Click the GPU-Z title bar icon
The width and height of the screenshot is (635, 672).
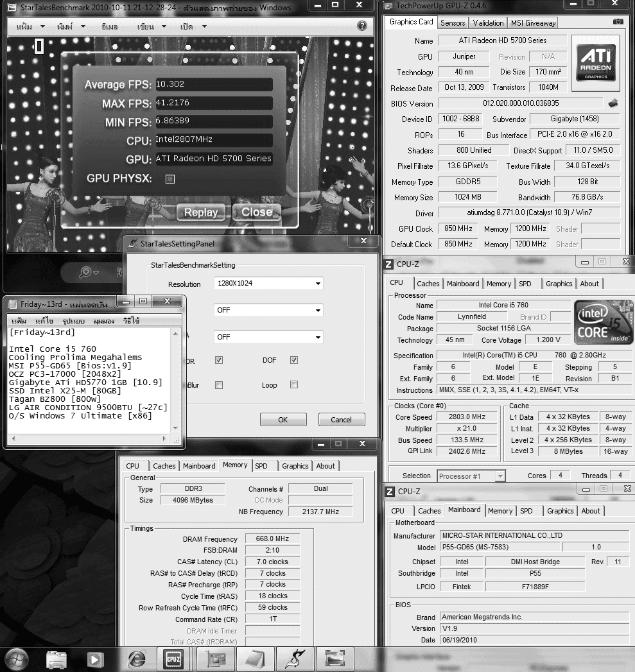click(388, 6)
